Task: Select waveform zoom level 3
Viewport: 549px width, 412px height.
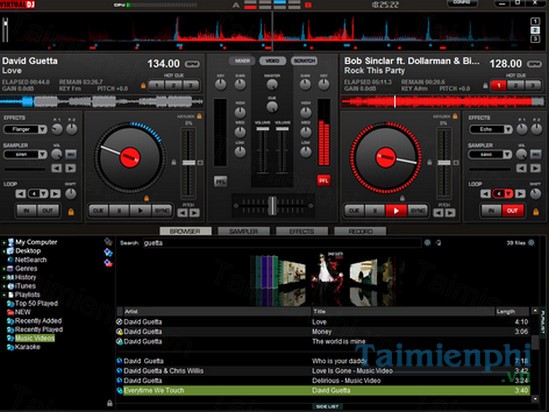Action: tap(535, 39)
